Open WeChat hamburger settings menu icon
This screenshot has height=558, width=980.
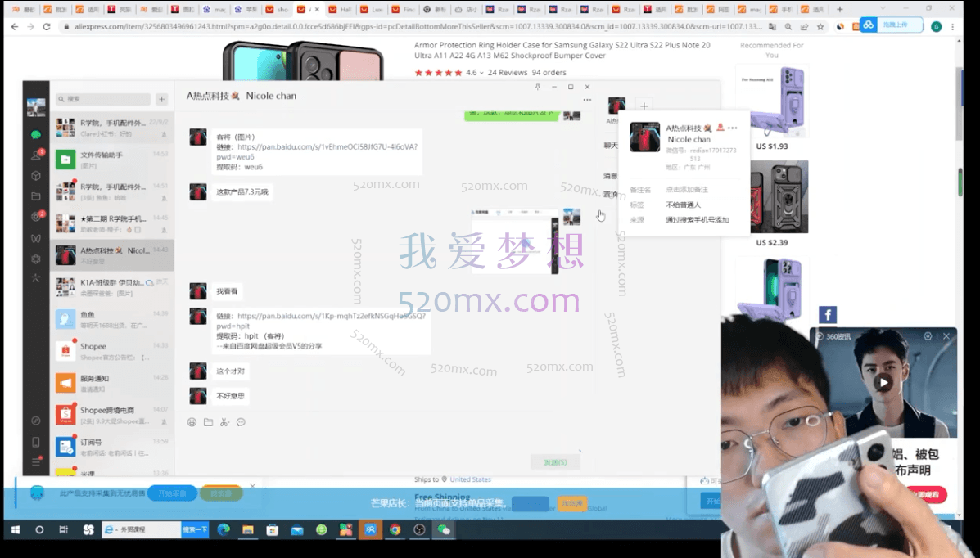[36, 462]
